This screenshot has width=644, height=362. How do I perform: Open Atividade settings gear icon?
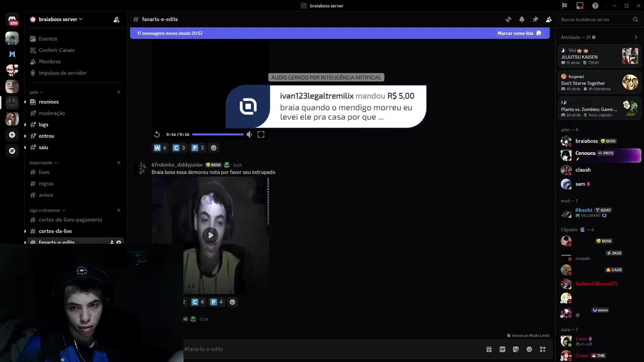pos(594,37)
